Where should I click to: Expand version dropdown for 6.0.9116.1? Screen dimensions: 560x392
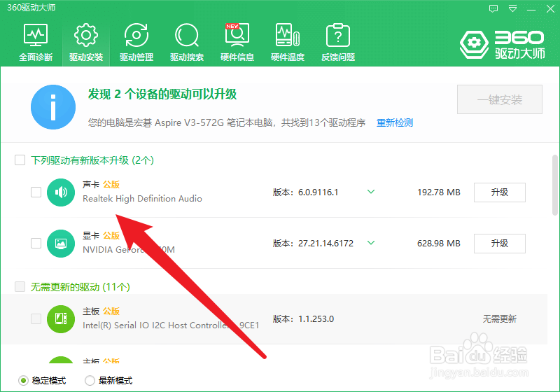coord(371,192)
